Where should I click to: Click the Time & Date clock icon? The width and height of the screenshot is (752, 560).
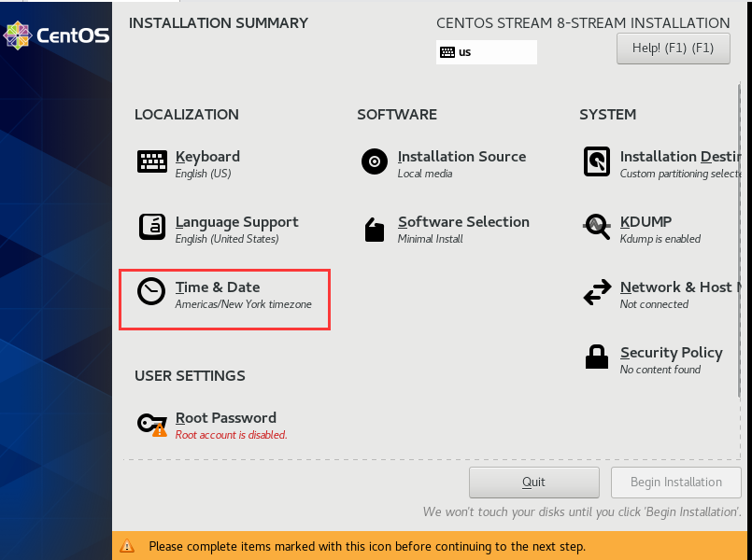[151, 291]
